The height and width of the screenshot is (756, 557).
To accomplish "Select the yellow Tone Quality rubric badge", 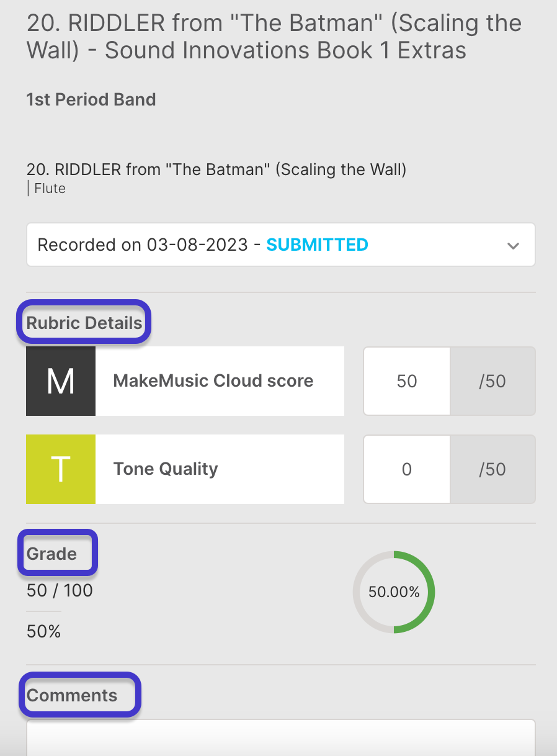I will 60,469.
